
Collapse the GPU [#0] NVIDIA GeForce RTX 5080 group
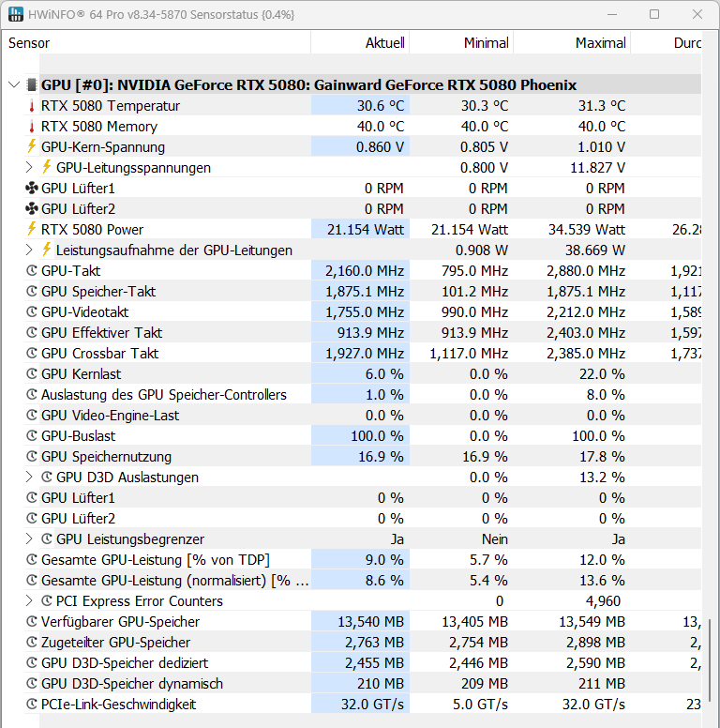14,85
